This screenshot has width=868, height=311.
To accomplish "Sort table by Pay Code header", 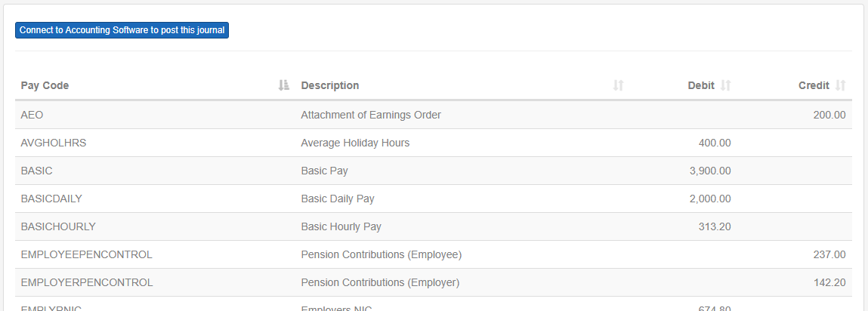I will pyautogui.click(x=45, y=85).
